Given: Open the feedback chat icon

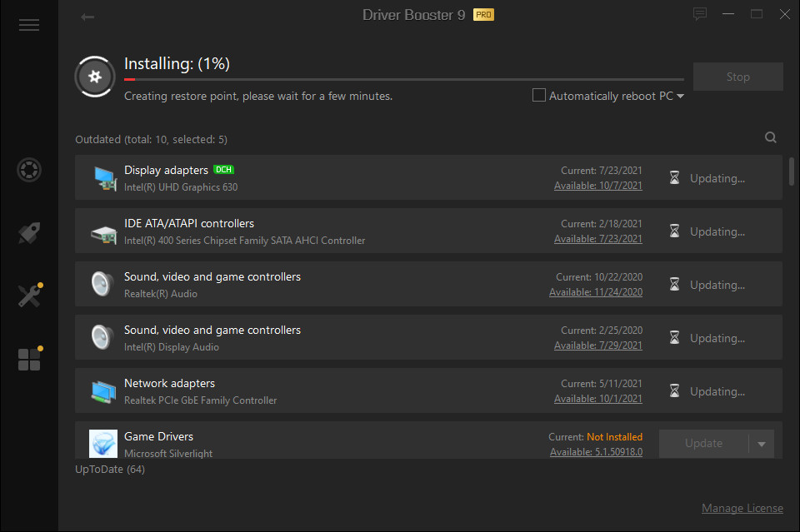Looking at the screenshot, I should tap(700, 14).
